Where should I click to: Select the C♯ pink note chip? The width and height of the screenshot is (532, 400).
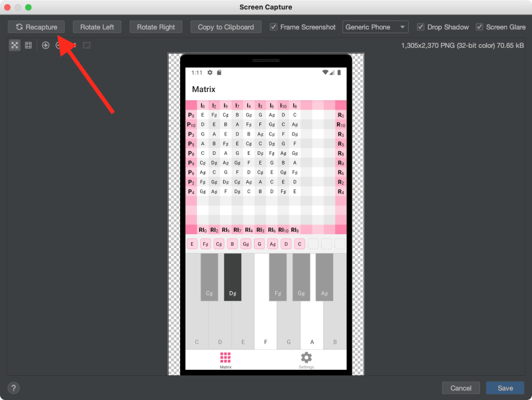tap(219, 244)
